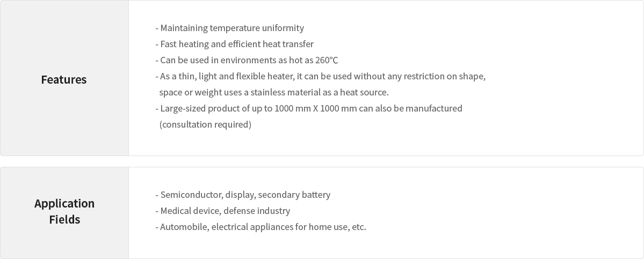
Task: Click the Application Fields heading cell
Action: (64, 211)
